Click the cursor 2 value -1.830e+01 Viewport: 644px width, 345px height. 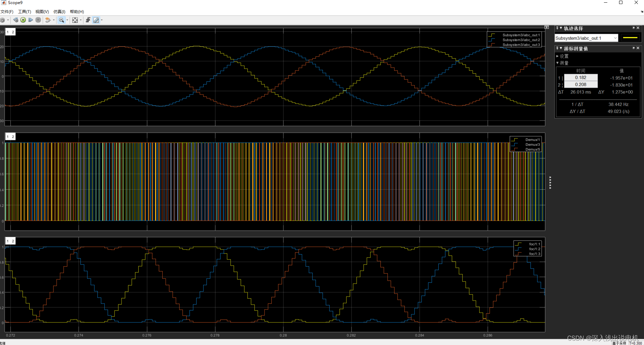pos(621,85)
